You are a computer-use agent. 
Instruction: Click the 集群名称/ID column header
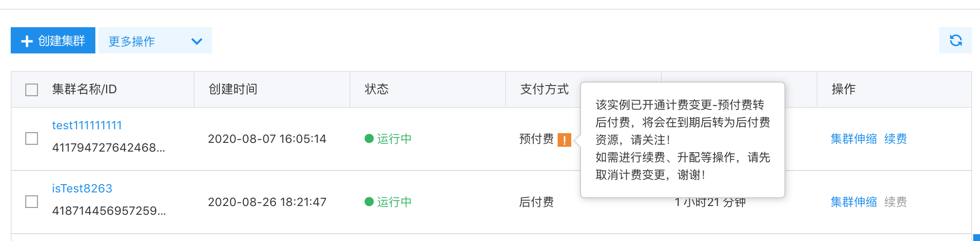[84, 89]
